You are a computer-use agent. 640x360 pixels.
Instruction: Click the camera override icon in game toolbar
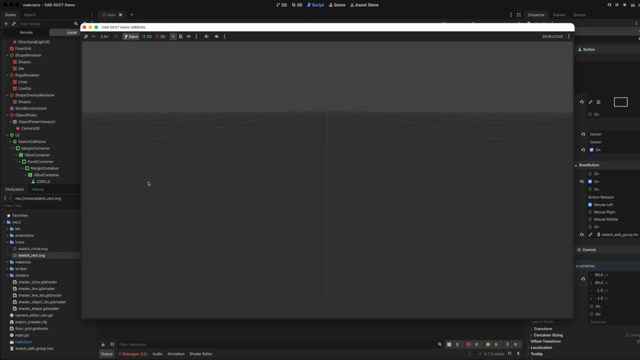(x=217, y=37)
